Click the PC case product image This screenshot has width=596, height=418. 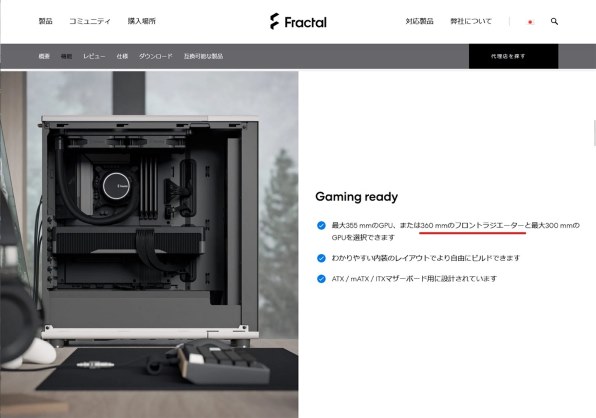pyautogui.click(x=149, y=245)
